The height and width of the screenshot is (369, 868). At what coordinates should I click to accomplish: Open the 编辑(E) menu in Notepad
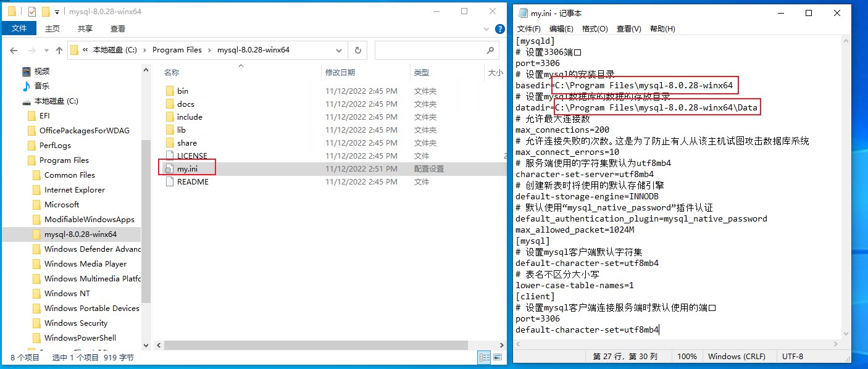pos(561,29)
